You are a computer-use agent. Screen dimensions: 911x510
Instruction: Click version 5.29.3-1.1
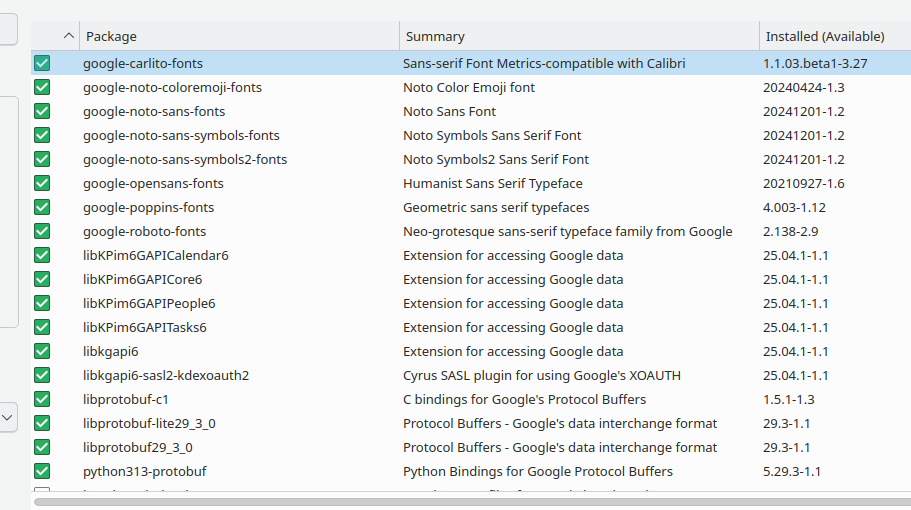792,472
